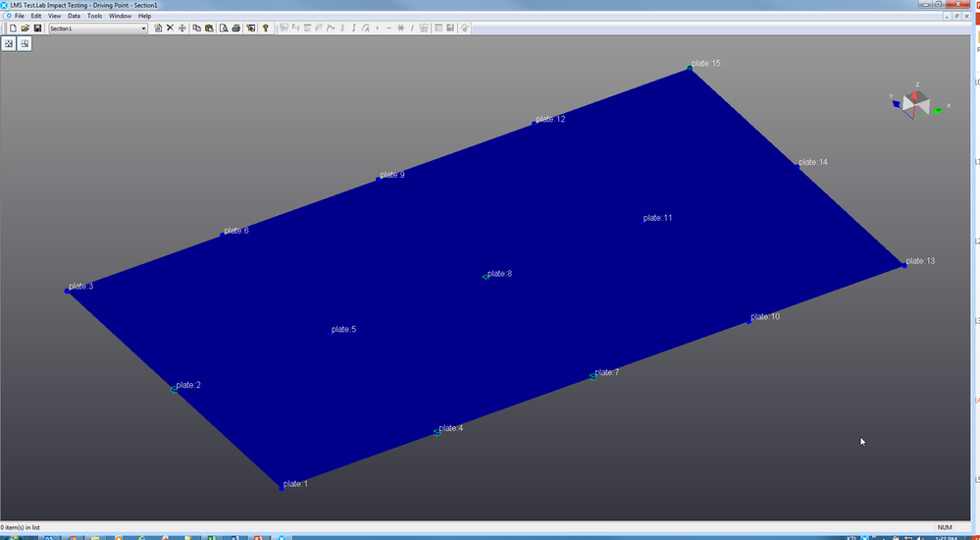The width and height of the screenshot is (980, 540).
Task: Click the Open folder toolbar icon
Action: coord(25,28)
